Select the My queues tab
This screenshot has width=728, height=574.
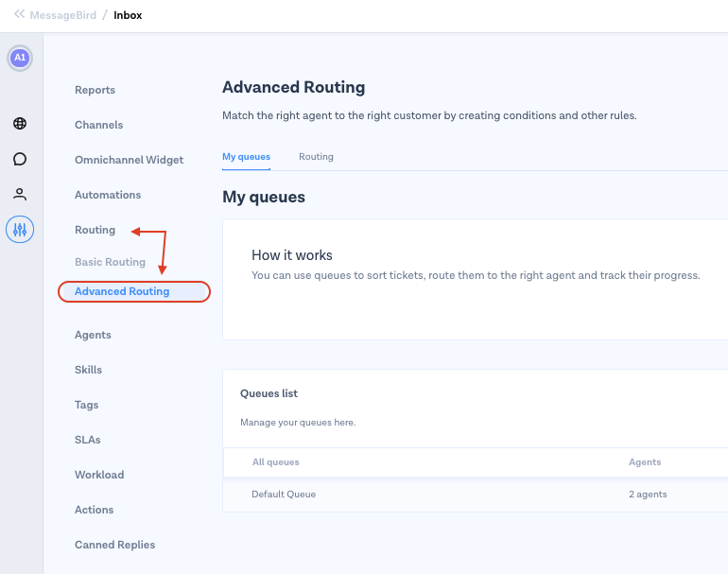pyautogui.click(x=246, y=157)
